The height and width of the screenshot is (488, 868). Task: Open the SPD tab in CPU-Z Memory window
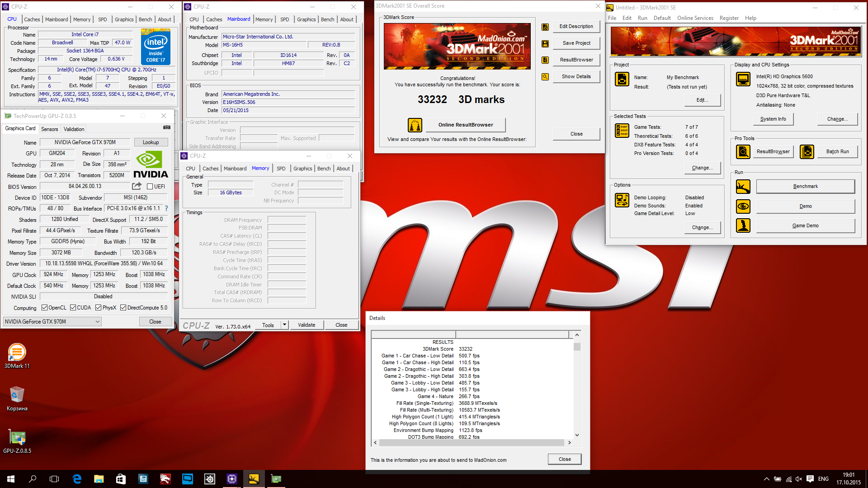pos(281,169)
